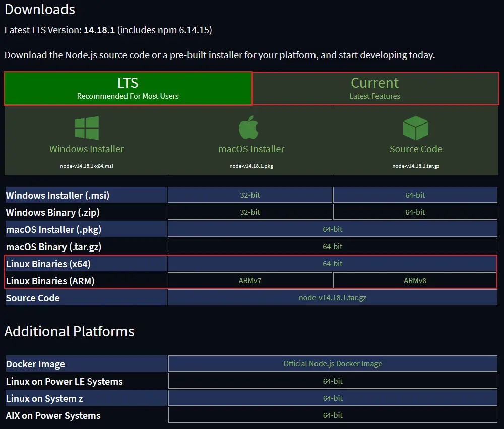Download node-v14.18.1-x64.msi file
Image resolution: width=504 pixels, height=429 pixels.
click(x=87, y=166)
